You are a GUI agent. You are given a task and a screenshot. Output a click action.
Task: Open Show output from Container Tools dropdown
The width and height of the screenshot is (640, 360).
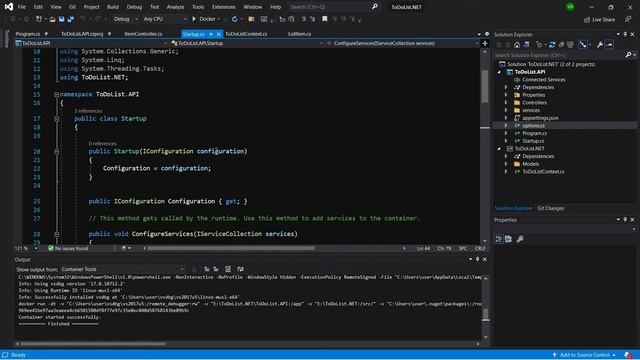[x=122, y=269]
